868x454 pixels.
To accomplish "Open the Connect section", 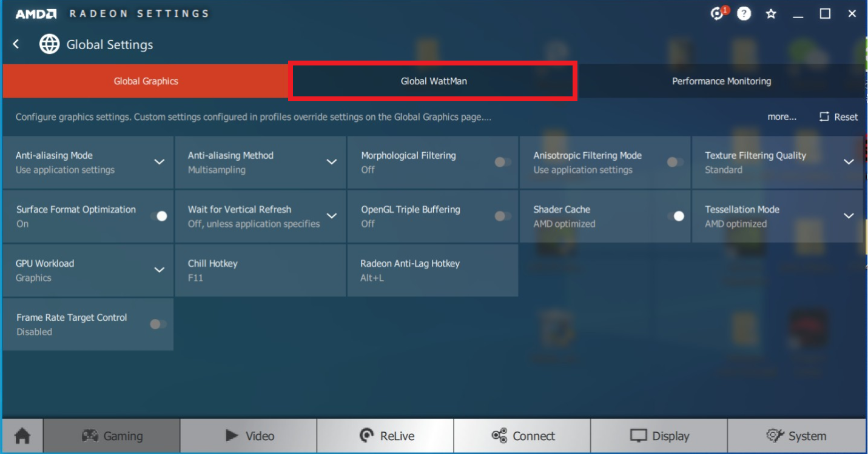I will [x=522, y=436].
